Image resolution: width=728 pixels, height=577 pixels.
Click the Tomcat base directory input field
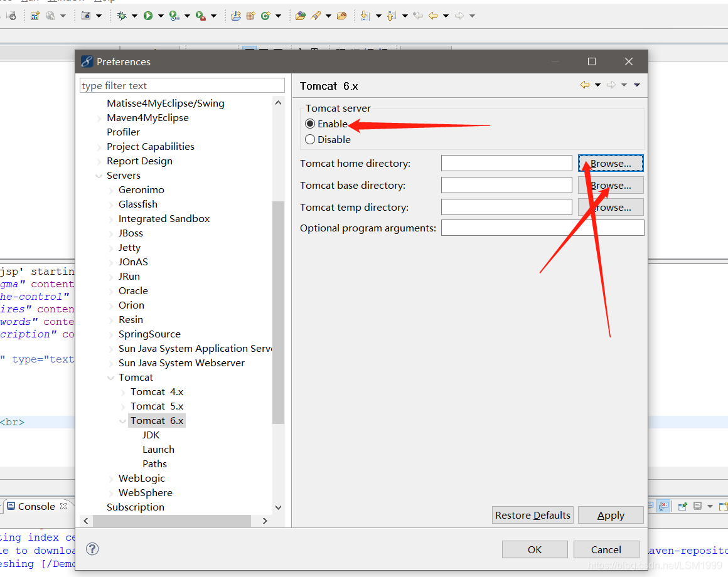pyautogui.click(x=506, y=185)
